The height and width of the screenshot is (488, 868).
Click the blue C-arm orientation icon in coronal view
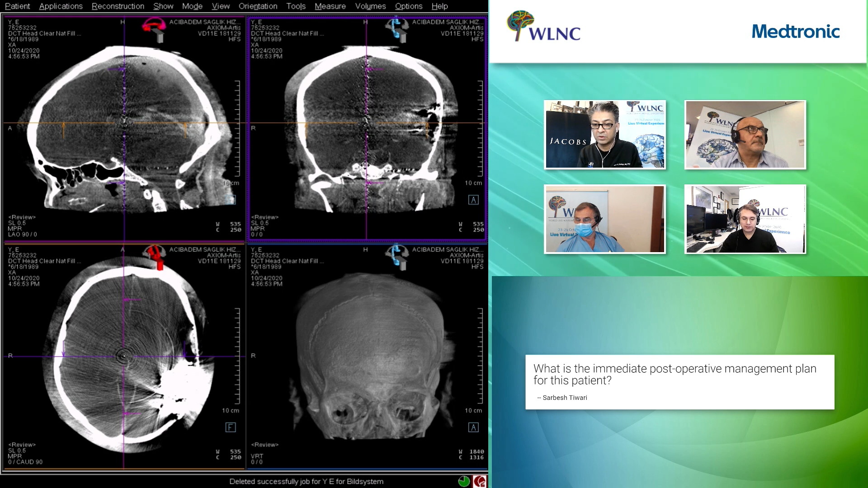point(397,29)
